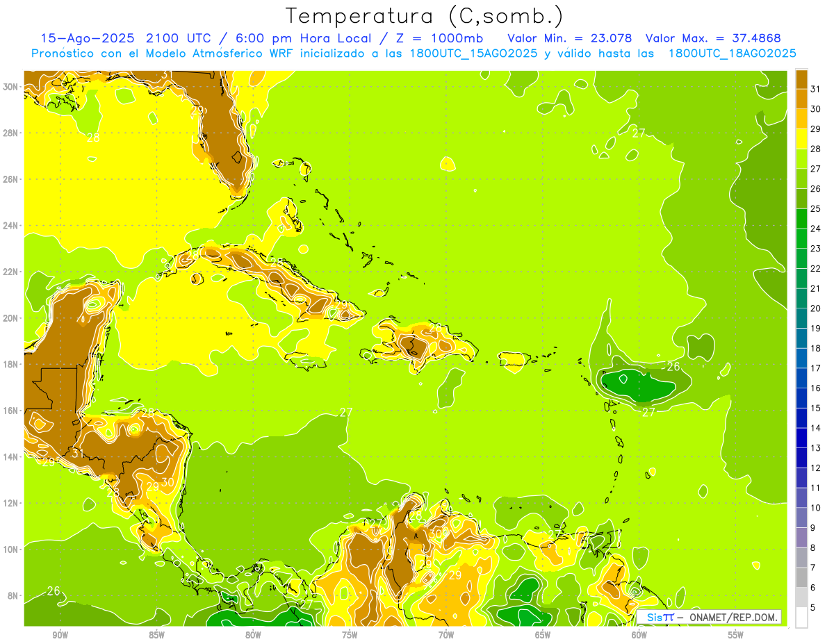Click the legend value label 31
The image size is (834, 644).
pyautogui.click(x=816, y=89)
